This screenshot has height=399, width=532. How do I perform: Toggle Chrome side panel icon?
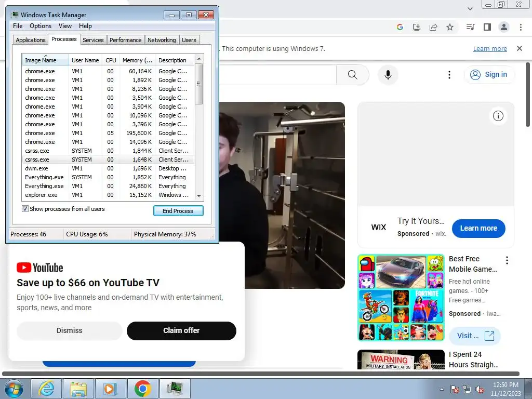coord(487,27)
